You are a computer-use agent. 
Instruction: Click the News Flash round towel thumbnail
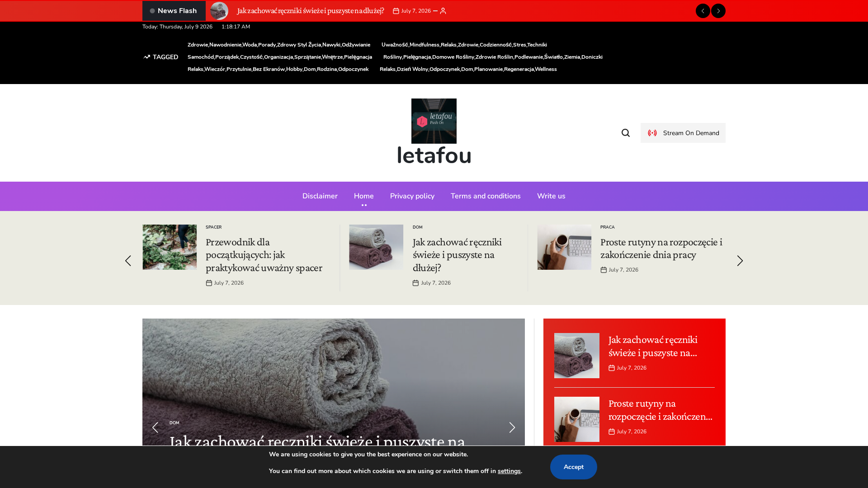[x=219, y=11]
